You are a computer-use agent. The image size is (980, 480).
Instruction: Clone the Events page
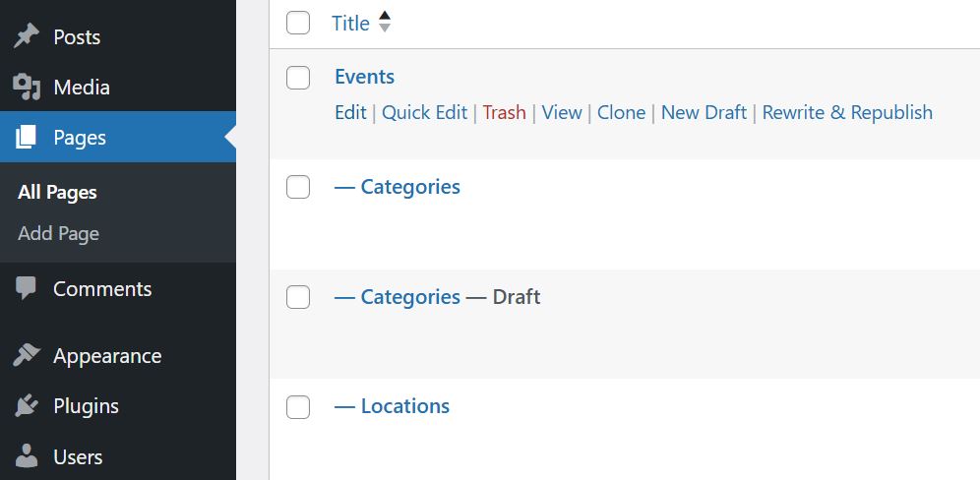click(x=621, y=112)
